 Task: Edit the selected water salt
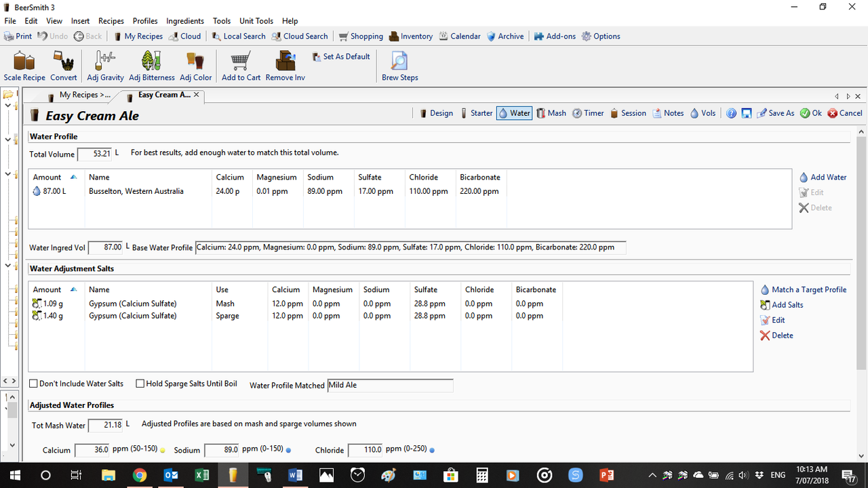[x=772, y=320]
